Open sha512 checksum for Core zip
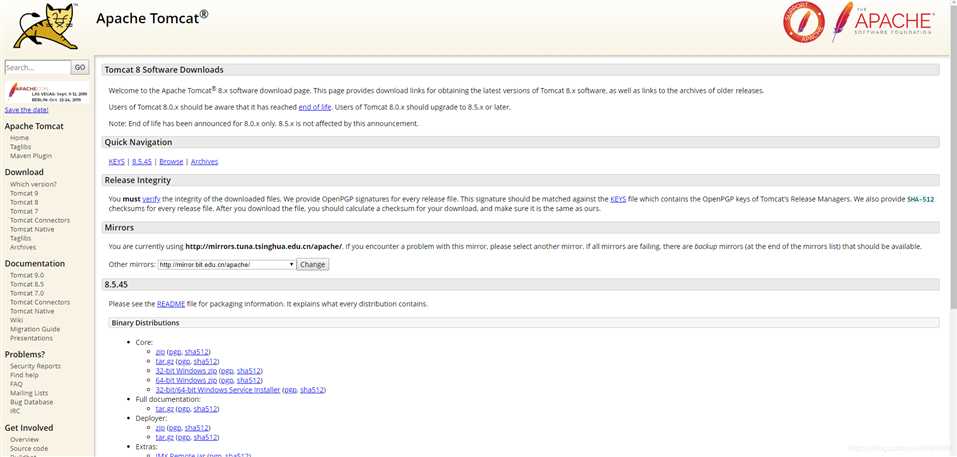This screenshot has height=457, width=957. click(x=197, y=352)
